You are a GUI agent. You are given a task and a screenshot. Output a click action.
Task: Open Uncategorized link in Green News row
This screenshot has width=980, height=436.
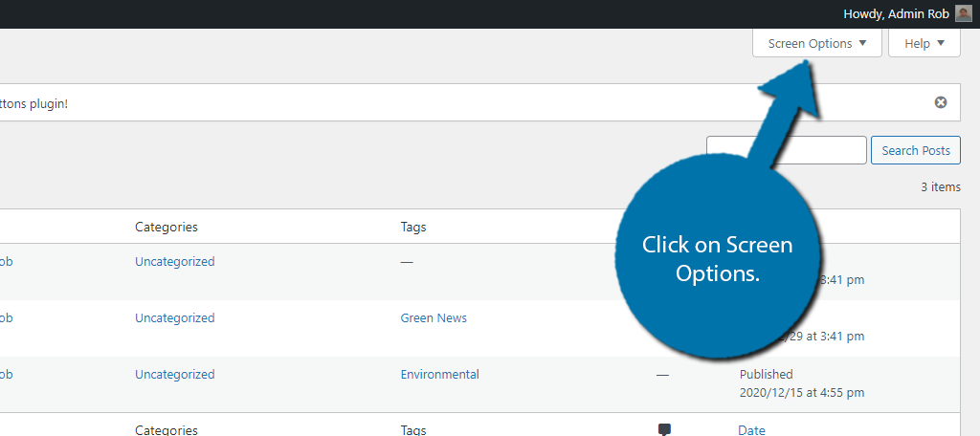point(174,318)
